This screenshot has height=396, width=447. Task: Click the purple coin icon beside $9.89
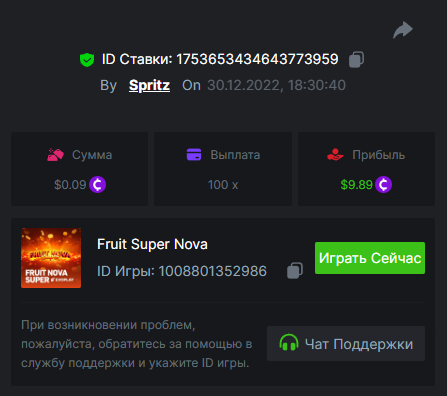[383, 184]
